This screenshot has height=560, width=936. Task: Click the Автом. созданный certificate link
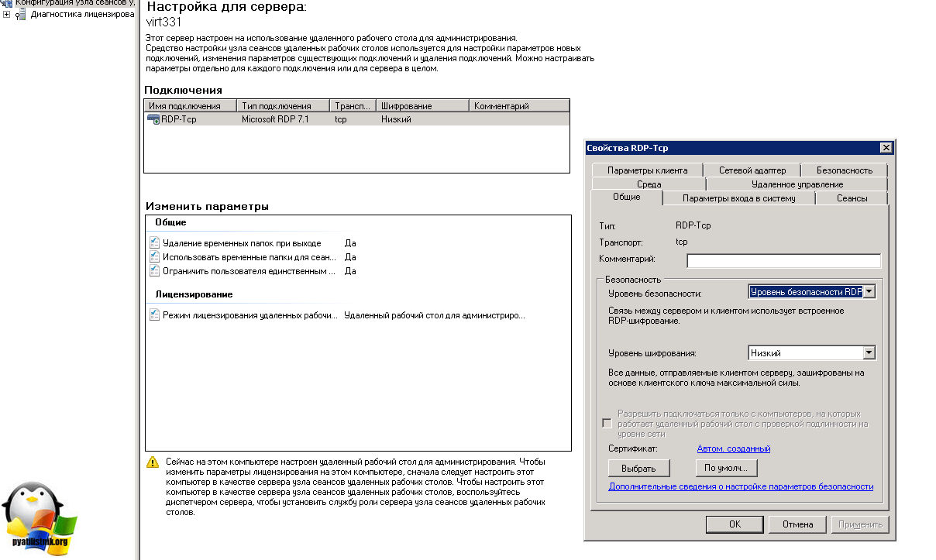coord(733,448)
